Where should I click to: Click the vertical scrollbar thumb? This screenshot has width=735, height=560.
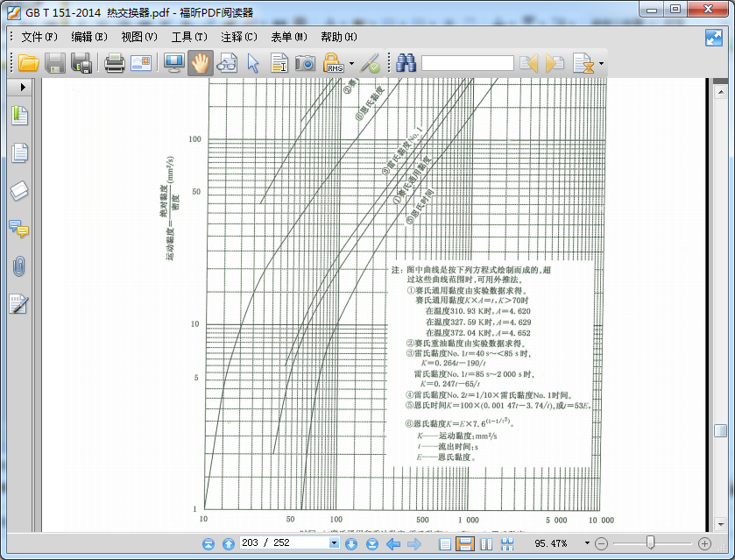[720, 430]
